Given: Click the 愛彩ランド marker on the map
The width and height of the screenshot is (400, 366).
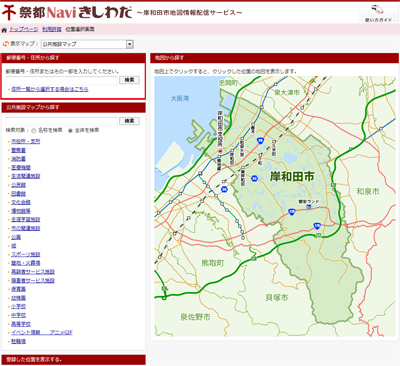Looking at the screenshot, I should [x=309, y=207].
